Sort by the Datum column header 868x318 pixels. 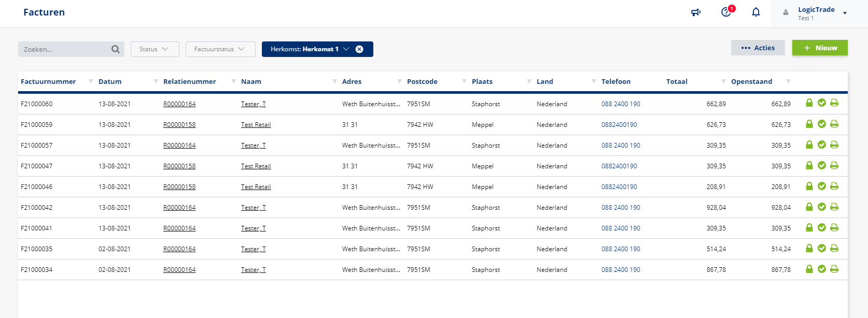tap(110, 81)
